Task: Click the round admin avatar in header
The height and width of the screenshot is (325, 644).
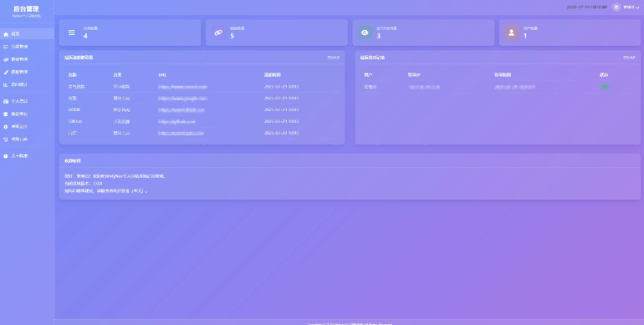Action: (x=616, y=7)
